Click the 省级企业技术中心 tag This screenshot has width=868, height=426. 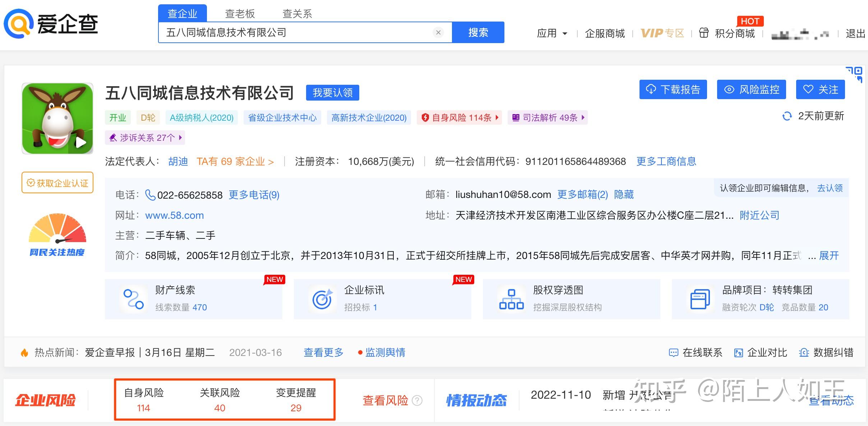pos(282,117)
